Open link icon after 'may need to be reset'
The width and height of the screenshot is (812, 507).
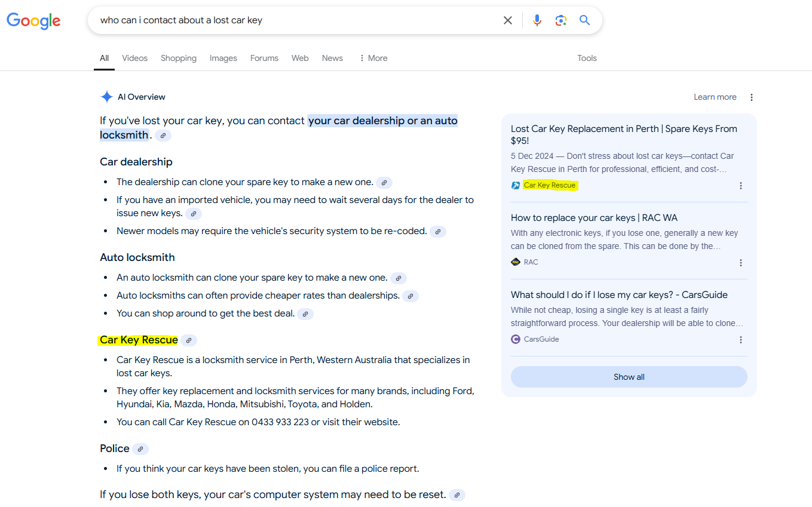pos(457,495)
